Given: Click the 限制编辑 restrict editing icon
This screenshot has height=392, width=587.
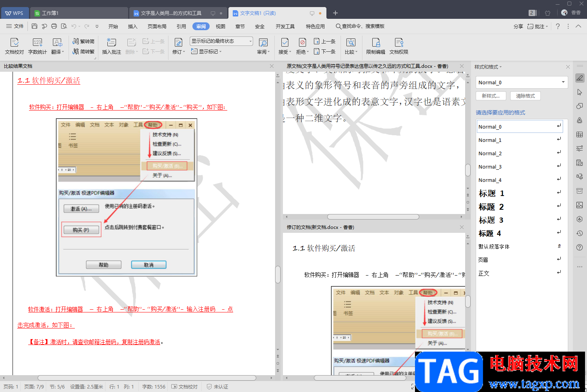Looking at the screenshot, I should 375,46.
